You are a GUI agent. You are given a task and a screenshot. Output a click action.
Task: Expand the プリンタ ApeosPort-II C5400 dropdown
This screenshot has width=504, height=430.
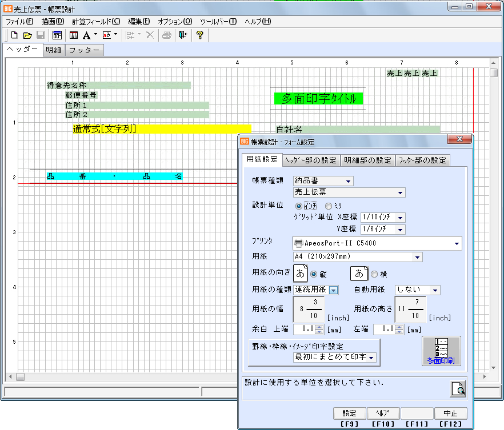click(457, 243)
